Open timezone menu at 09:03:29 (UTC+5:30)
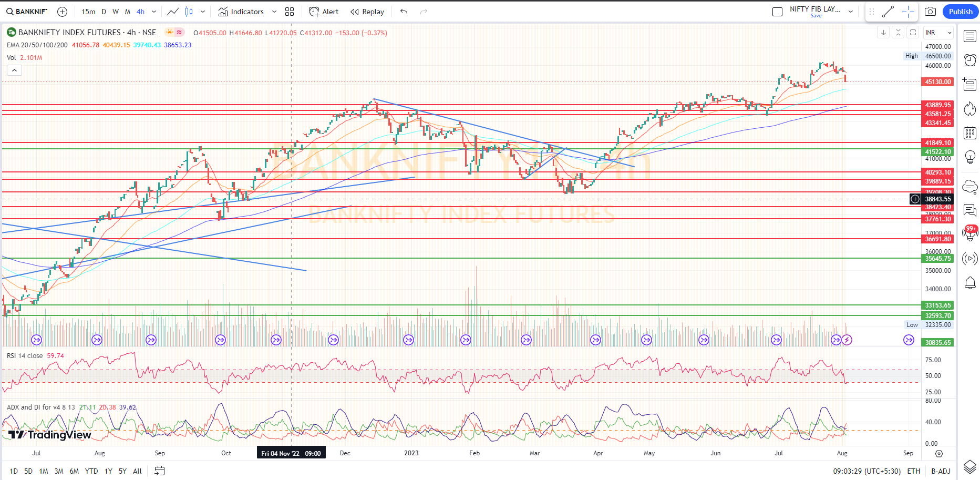The width and height of the screenshot is (980, 480). point(866,471)
